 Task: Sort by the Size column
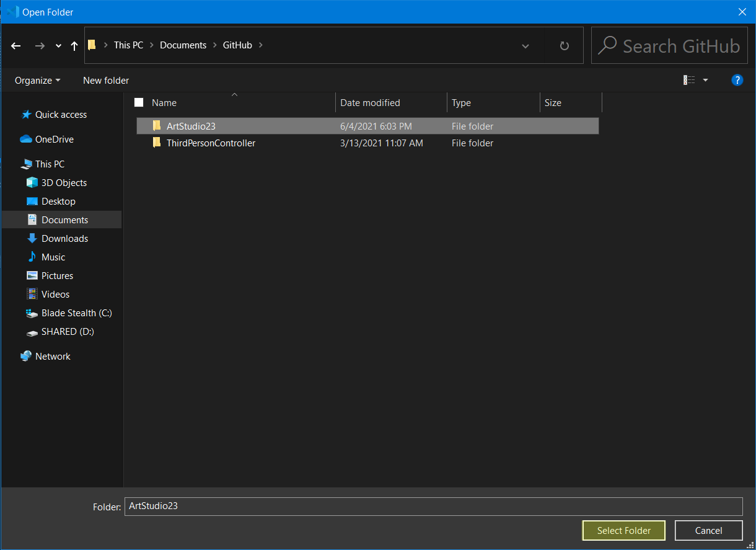[553, 103]
